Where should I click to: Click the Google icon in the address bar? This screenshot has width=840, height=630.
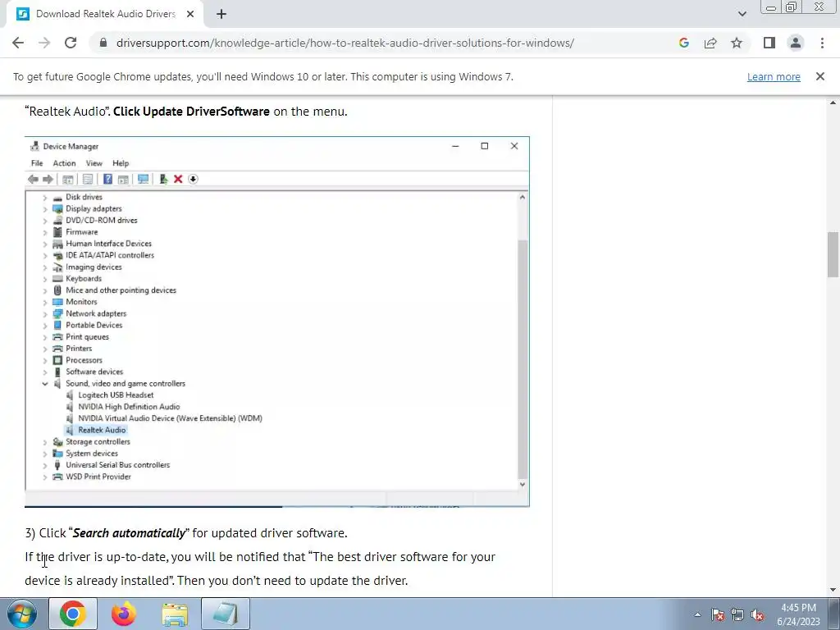tap(683, 43)
